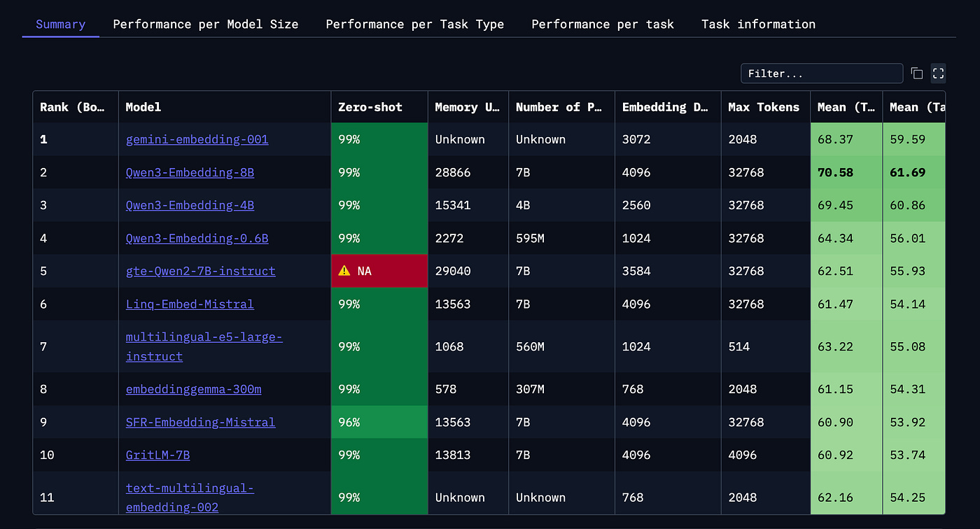Select the 15341 memory usage cell
The width and height of the screenshot is (980, 529).
coord(468,205)
